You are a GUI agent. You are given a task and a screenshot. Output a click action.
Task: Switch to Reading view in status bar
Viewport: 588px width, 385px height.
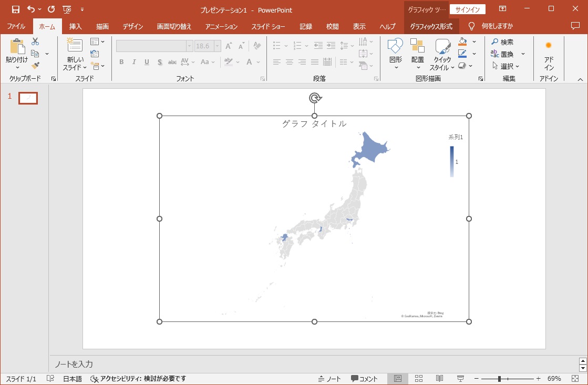(439, 379)
